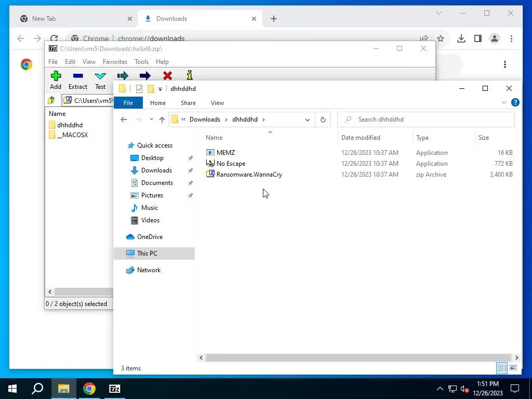Click the 7-Zip red Delete icon
Viewport: 532px width, 399px height.
[167, 76]
